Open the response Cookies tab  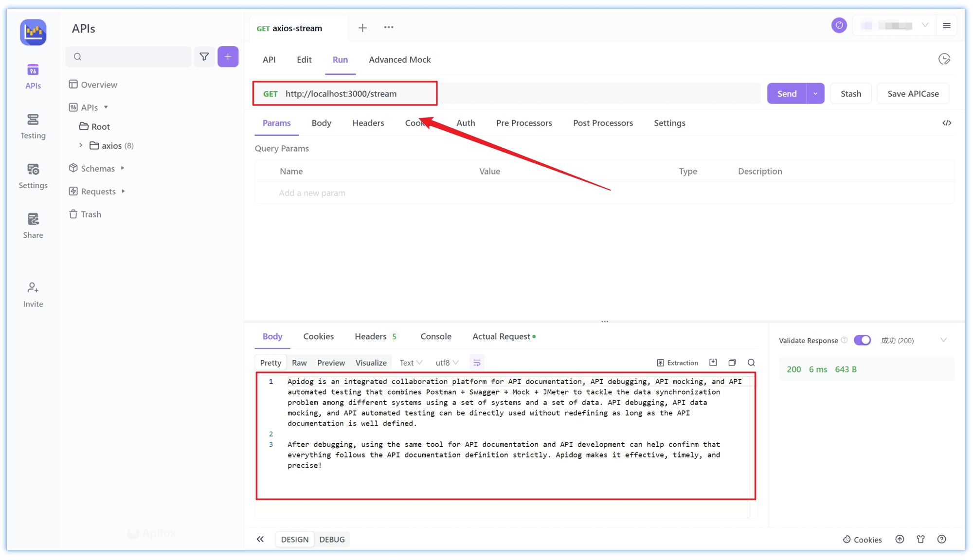(x=319, y=336)
